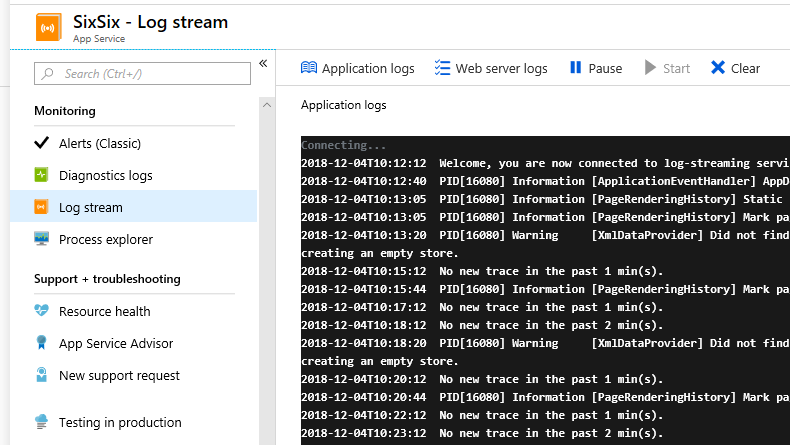This screenshot has width=790, height=445.
Task: Open Resource health menu item
Action: (134, 310)
